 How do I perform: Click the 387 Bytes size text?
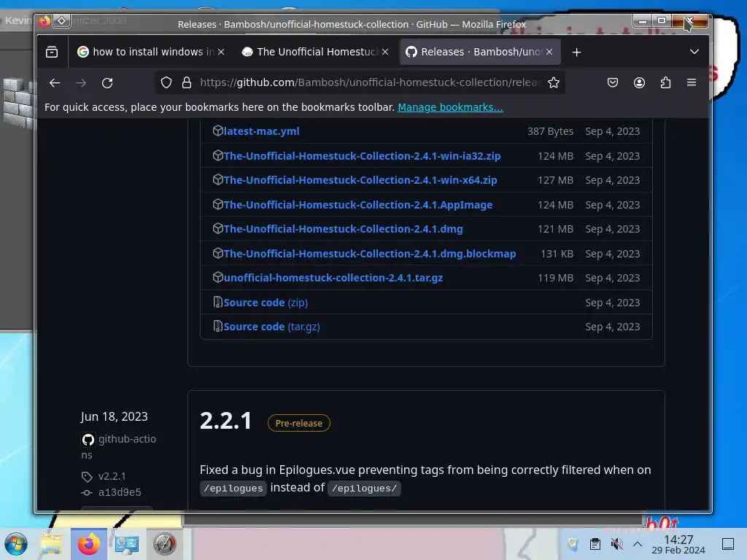[x=550, y=131]
